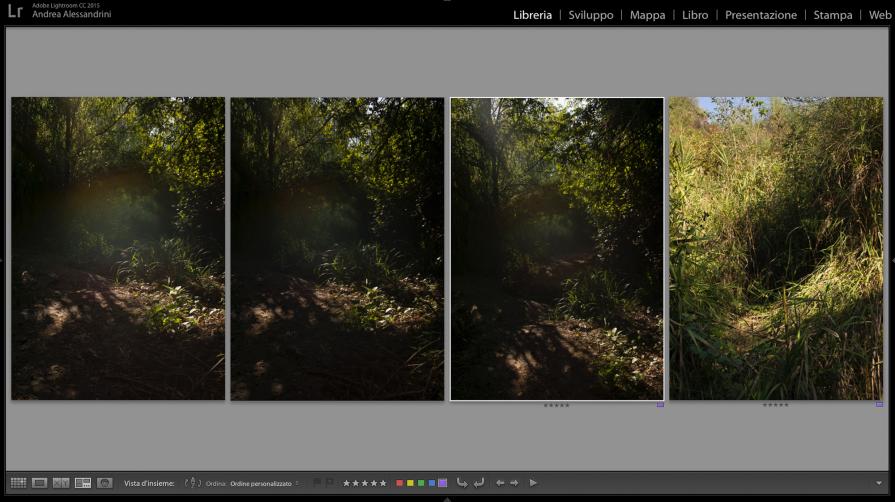Open the Libro module

coord(695,15)
